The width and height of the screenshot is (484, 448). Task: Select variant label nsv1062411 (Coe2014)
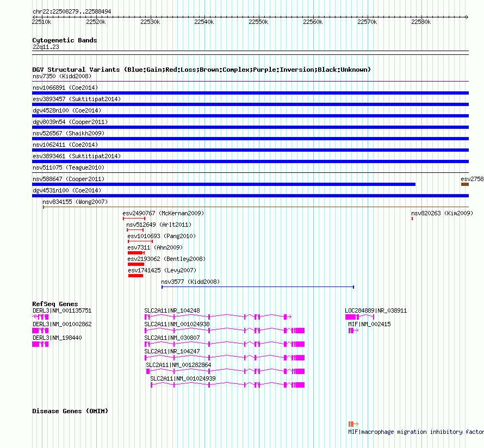coord(65,145)
